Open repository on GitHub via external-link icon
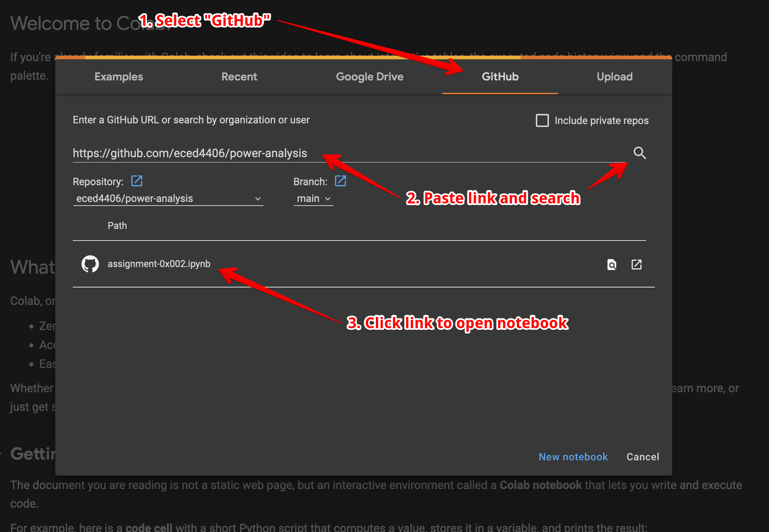Viewport: 769px width, 532px height. pyautogui.click(x=137, y=181)
